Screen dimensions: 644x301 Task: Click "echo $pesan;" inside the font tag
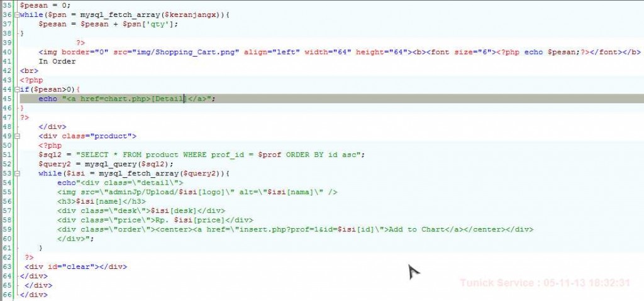pos(552,52)
